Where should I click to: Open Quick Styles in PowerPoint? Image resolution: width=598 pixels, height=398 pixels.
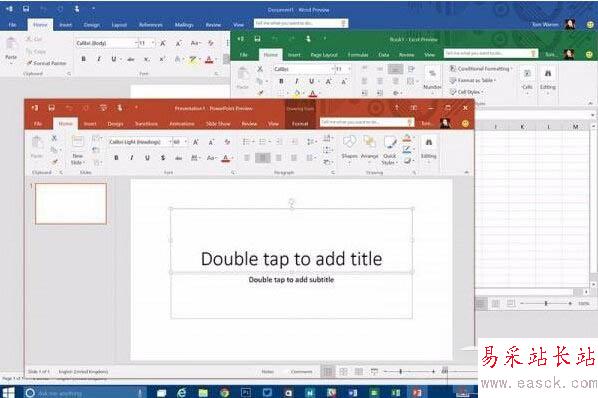(389, 150)
